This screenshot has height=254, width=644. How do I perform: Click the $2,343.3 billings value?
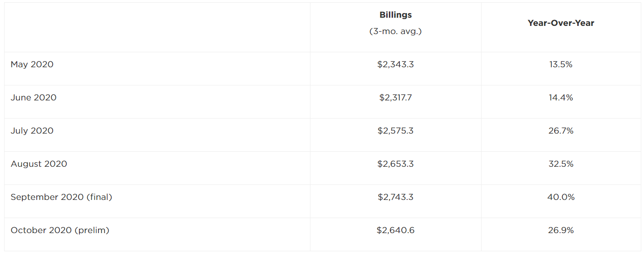pos(395,65)
